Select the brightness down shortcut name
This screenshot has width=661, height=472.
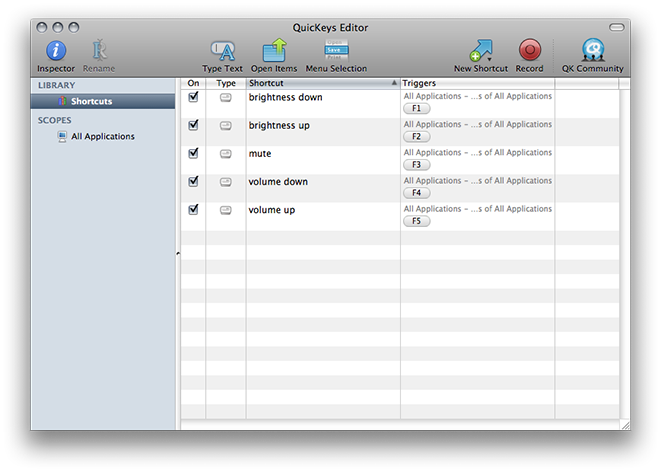click(x=285, y=97)
